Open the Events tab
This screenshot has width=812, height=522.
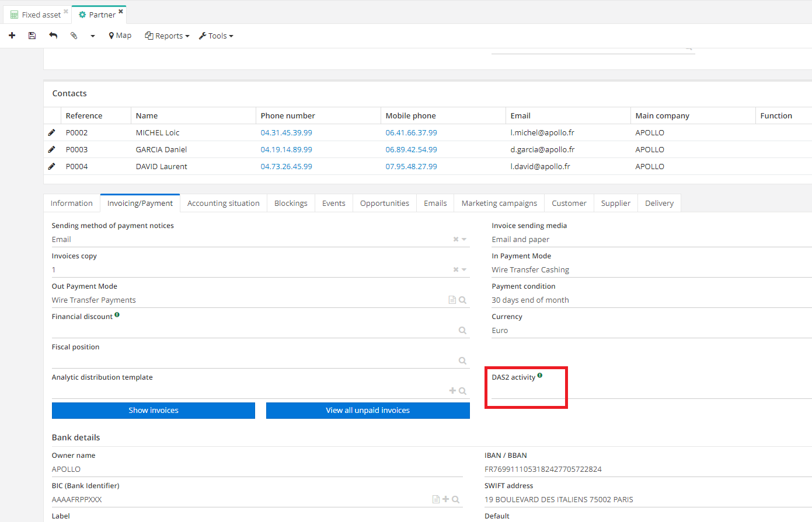coord(334,203)
